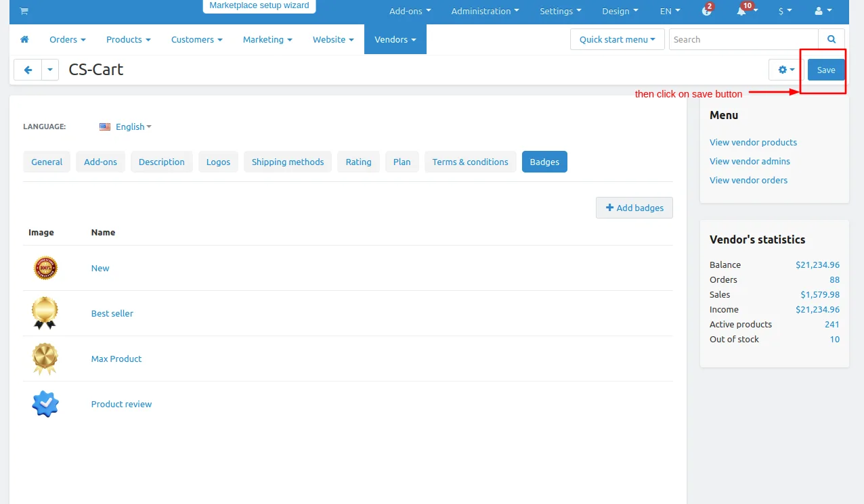Click View vendor orders link
864x504 pixels.
pyautogui.click(x=748, y=180)
